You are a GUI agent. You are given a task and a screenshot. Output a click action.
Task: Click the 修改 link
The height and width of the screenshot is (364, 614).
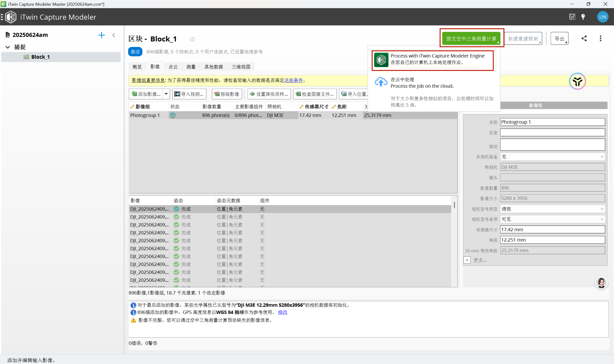pos(283,312)
